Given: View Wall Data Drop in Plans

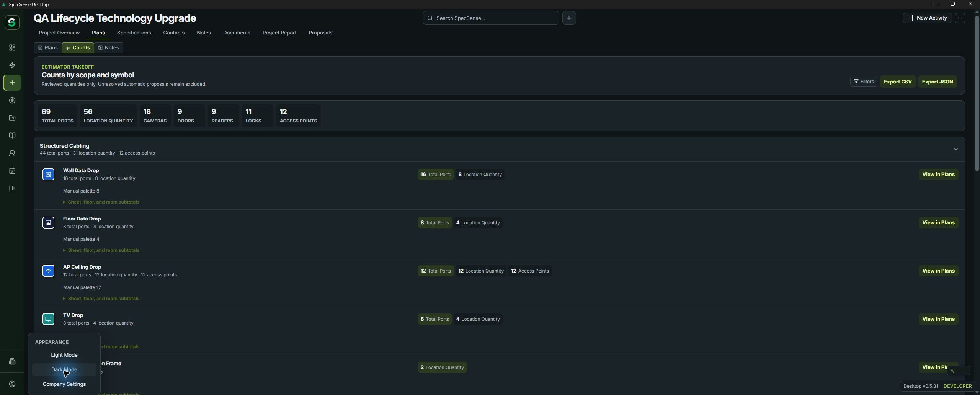Looking at the screenshot, I should click(x=938, y=175).
